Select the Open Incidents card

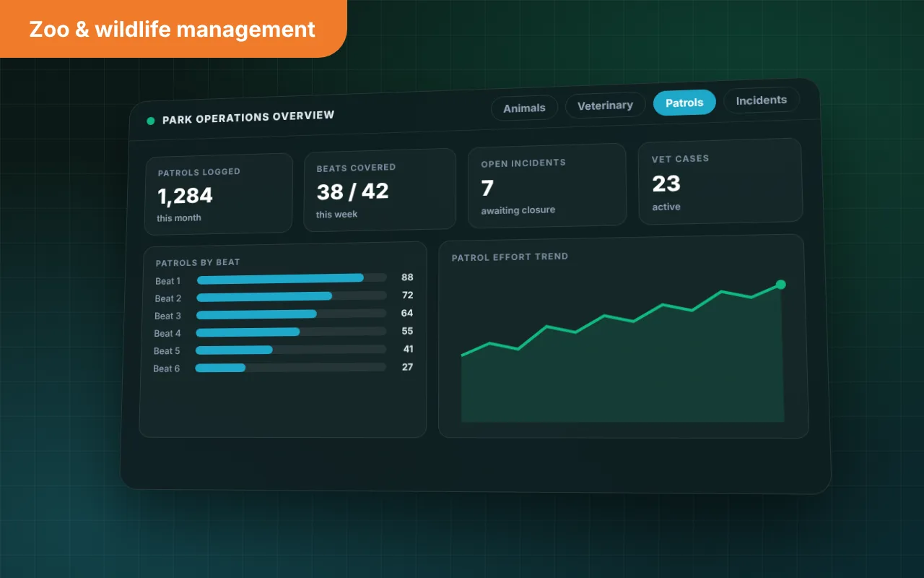(x=547, y=185)
